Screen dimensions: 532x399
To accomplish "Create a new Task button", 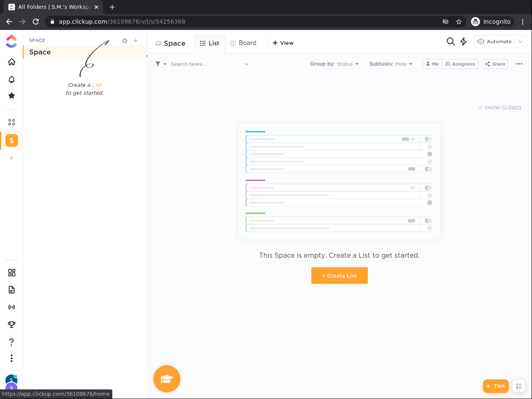I will tap(496, 386).
